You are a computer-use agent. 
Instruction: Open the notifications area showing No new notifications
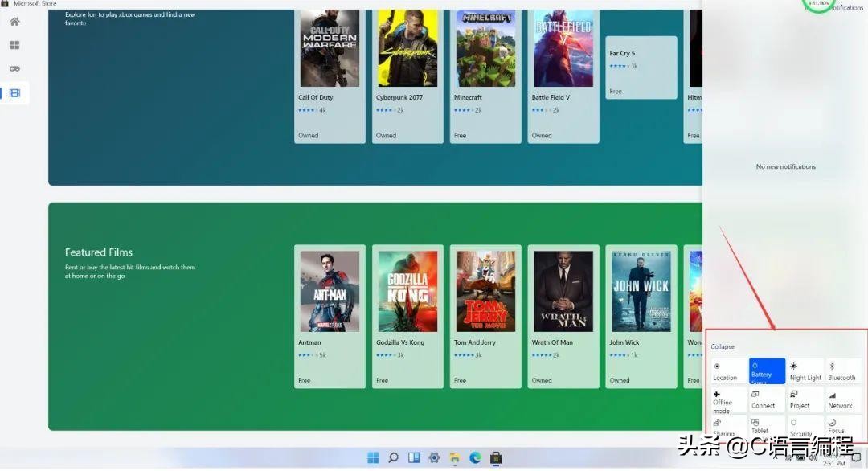tap(785, 166)
